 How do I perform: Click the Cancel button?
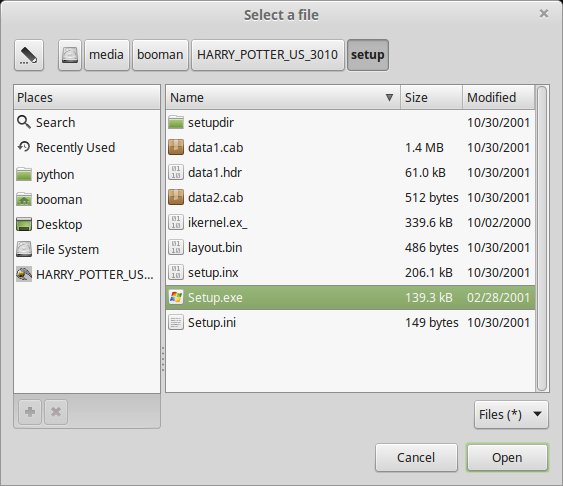pyautogui.click(x=416, y=457)
